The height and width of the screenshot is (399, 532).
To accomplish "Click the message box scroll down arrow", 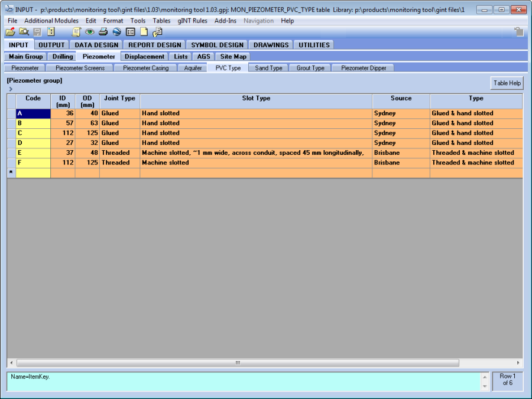I will (485, 387).
